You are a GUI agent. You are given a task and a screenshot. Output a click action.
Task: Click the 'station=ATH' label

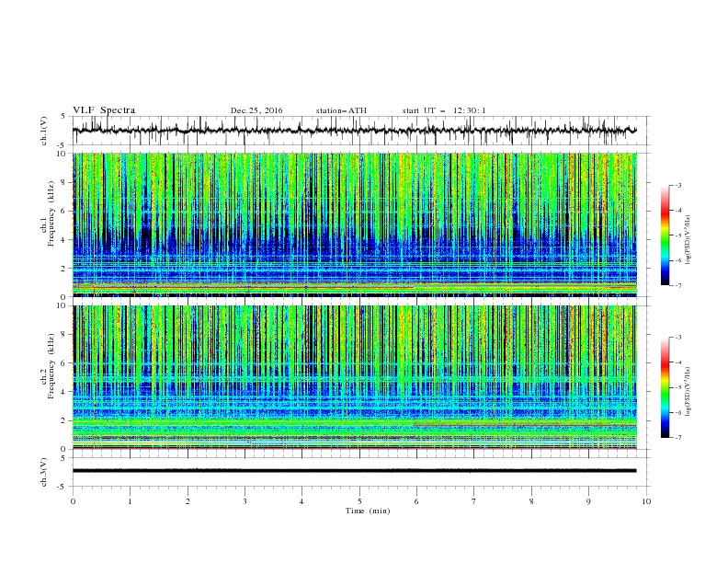point(341,110)
